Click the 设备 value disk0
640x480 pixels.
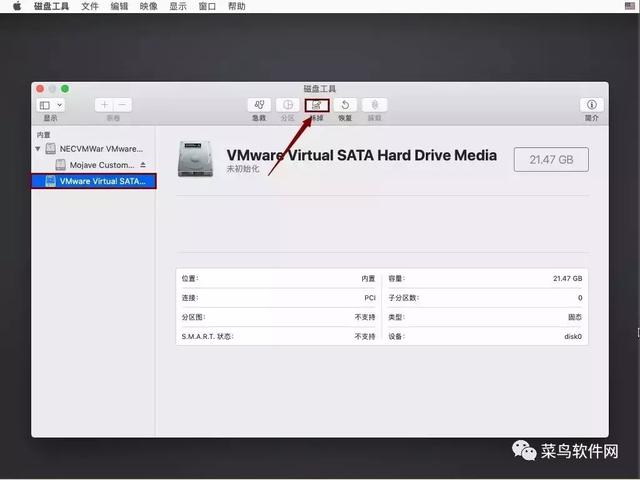pos(573,337)
